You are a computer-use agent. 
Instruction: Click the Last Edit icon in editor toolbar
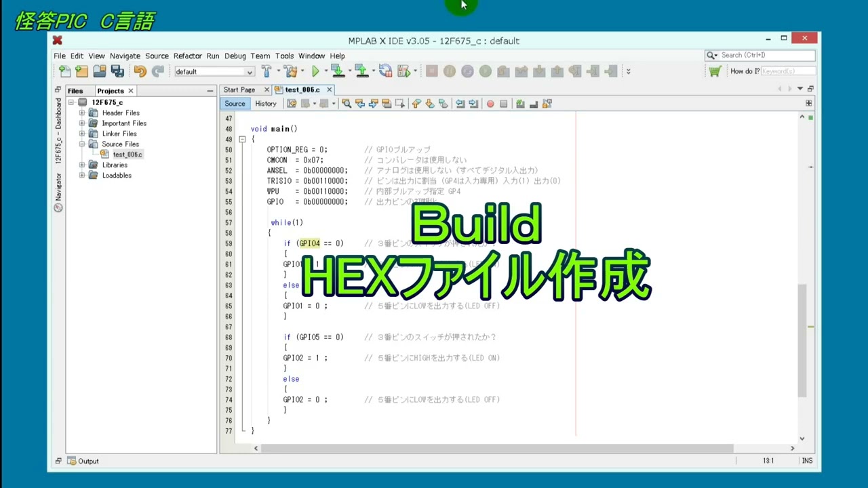coord(292,104)
